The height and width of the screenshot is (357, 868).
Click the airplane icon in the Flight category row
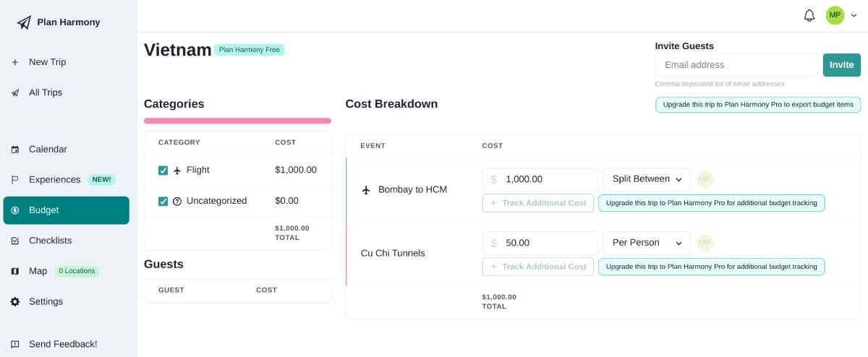tap(177, 171)
